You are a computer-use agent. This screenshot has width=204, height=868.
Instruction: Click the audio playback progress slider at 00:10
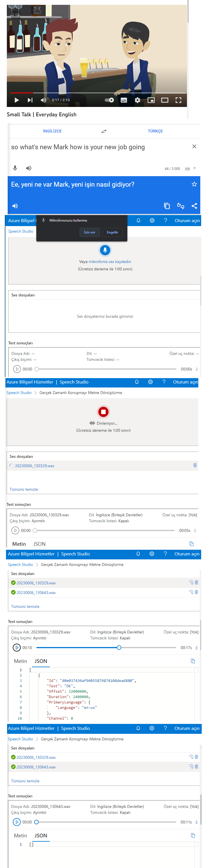coord(119,647)
